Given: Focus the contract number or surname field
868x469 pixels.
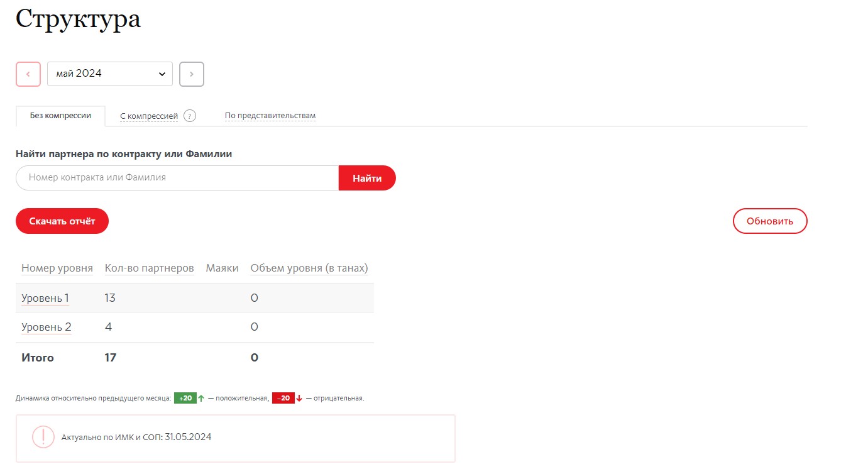Looking at the screenshot, I should [x=177, y=178].
